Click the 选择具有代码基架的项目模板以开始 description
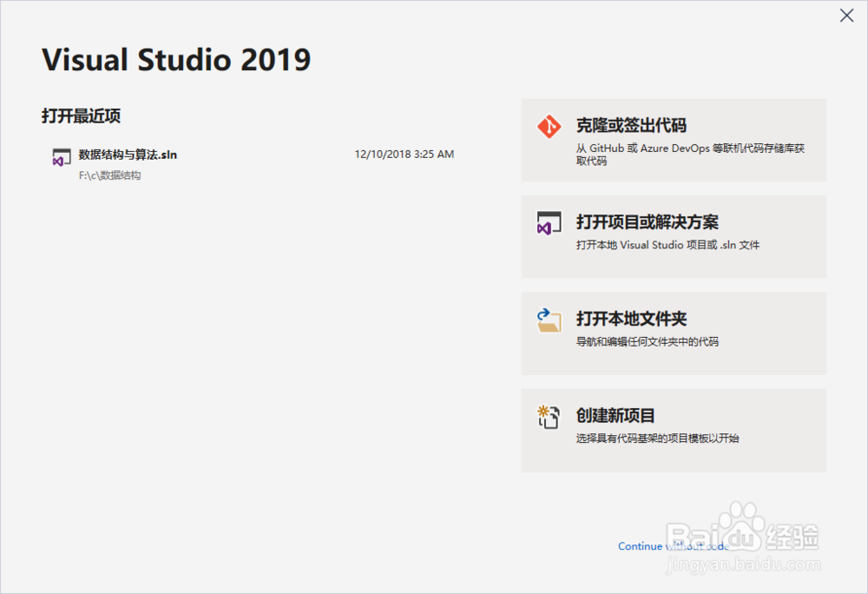Image resolution: width=868 pixels, height=594 pixels. coord(657,439)
